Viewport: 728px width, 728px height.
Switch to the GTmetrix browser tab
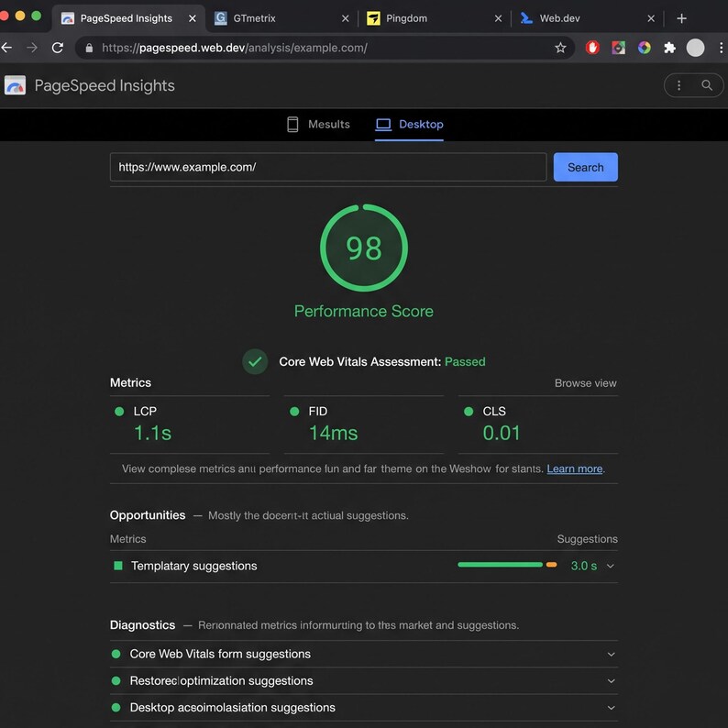pos(281,18)
